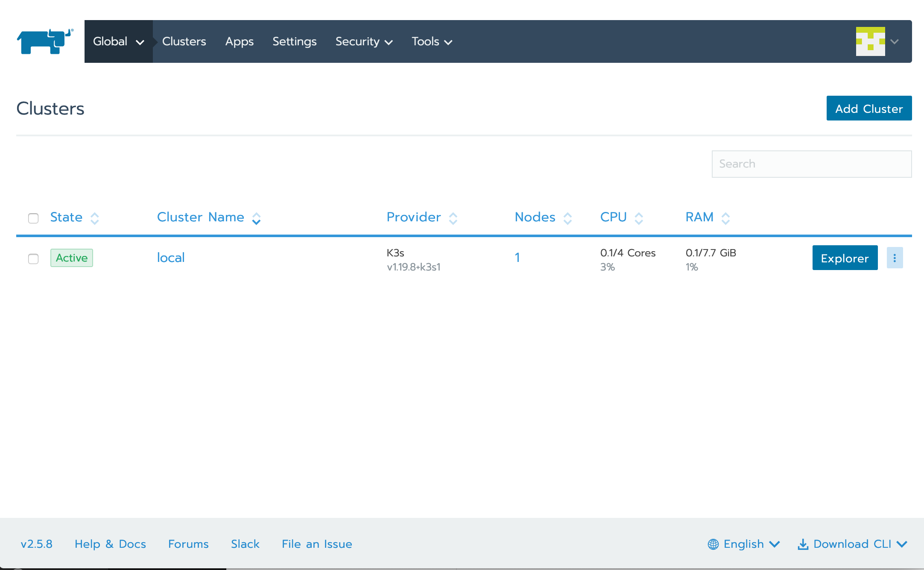Focus the cluster Search field

coord(811,164)
